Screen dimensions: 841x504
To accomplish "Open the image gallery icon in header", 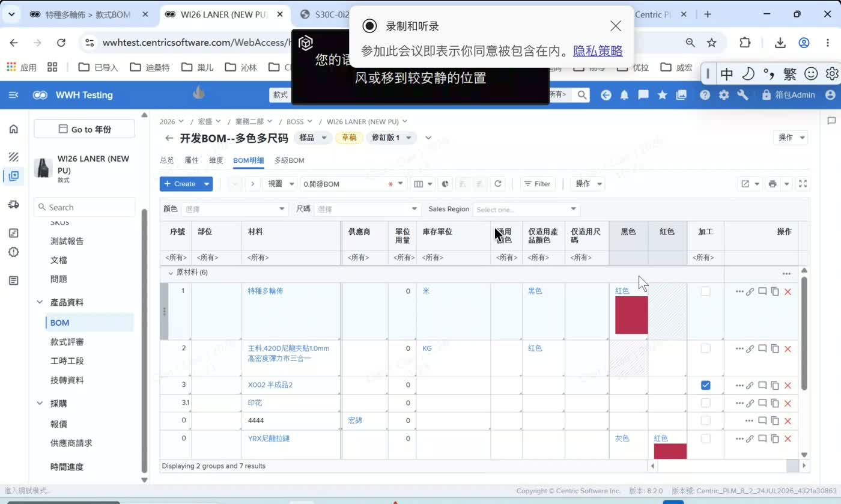I will pyautogui.click(x=681, y=95).
